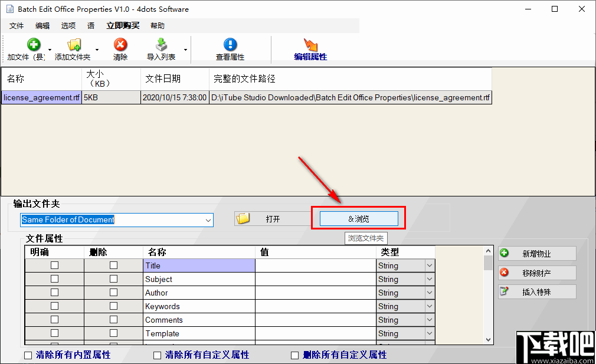Click the 清除 clear list icon
Viewport: 596px width, 364px height.
tap(120, 44)
